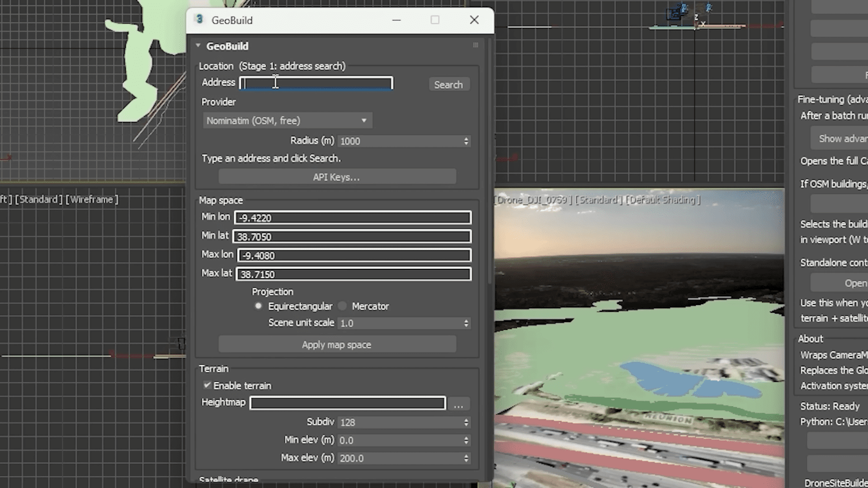The image size is (868, 488).
Task: Click the Scene unit scale value field
Action: click(400, 323)
